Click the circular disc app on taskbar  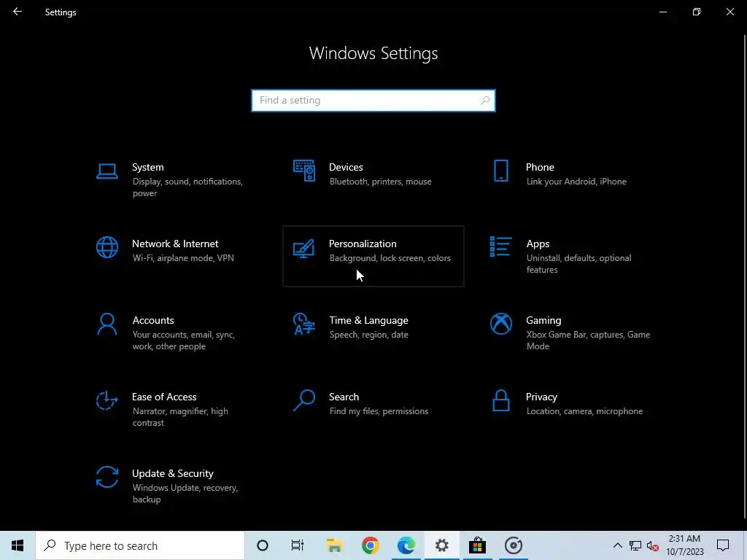click(513, 545)
